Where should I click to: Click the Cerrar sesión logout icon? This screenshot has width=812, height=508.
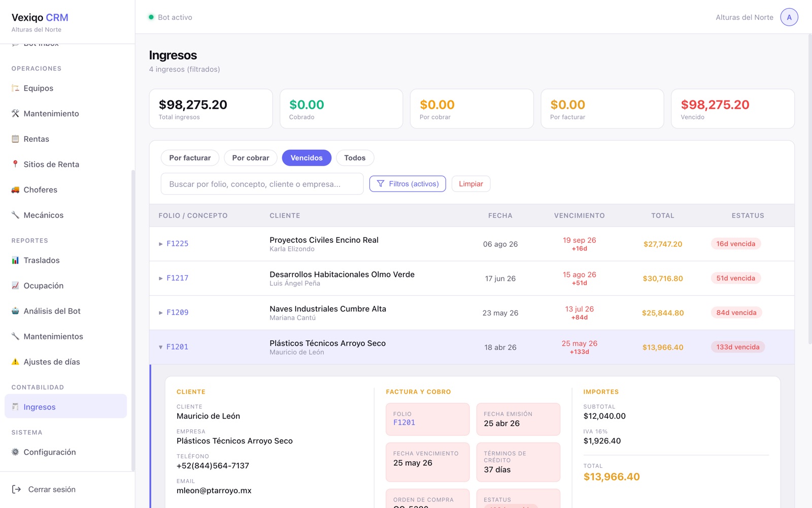16,489
